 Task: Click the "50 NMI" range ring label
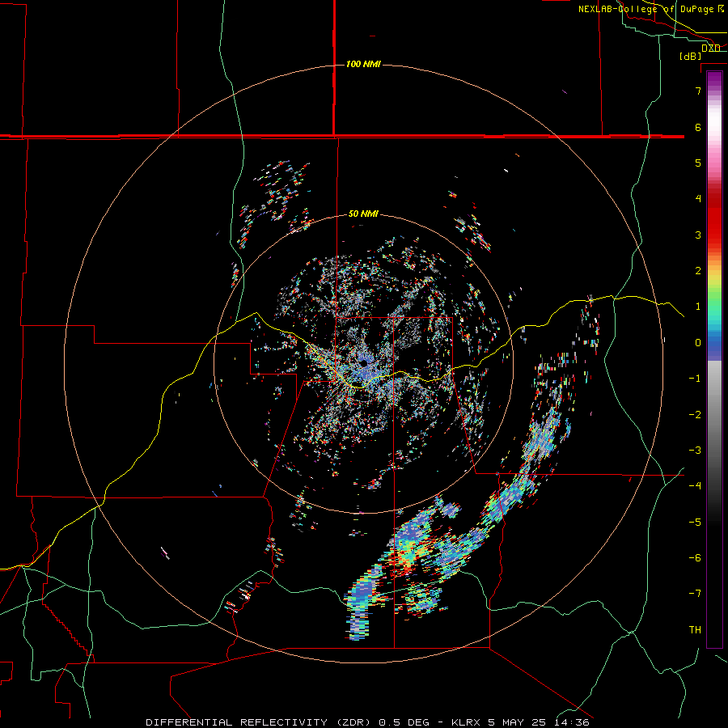363,214
